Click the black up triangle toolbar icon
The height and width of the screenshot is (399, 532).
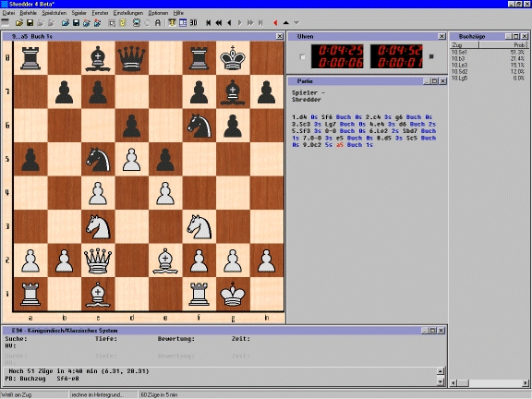tap(286, 23)
